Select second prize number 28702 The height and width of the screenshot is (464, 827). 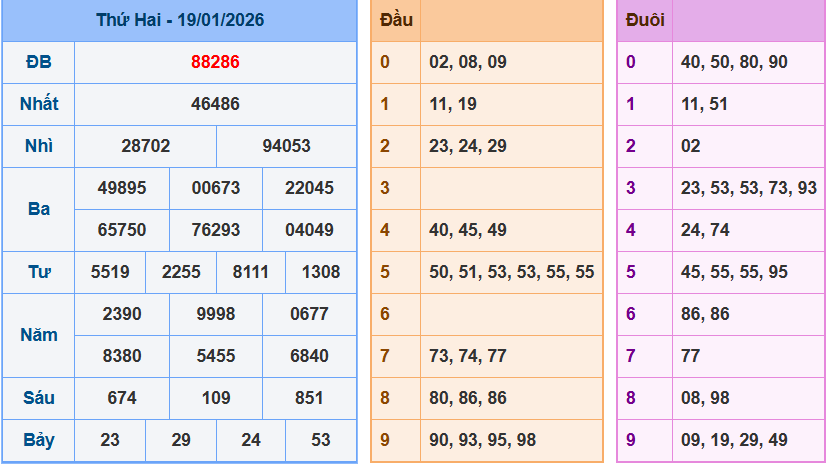click(146, 146)
